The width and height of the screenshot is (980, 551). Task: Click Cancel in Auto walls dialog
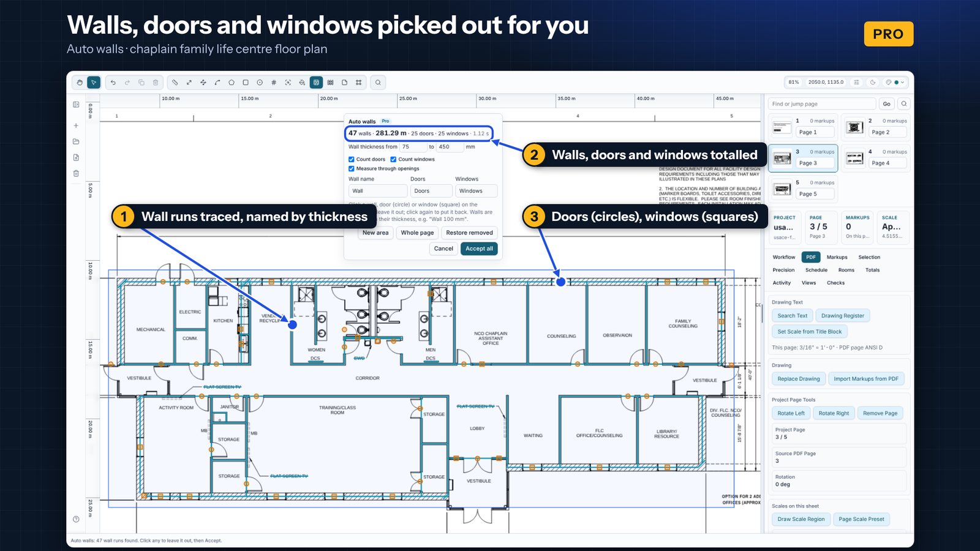pos(443,249)
